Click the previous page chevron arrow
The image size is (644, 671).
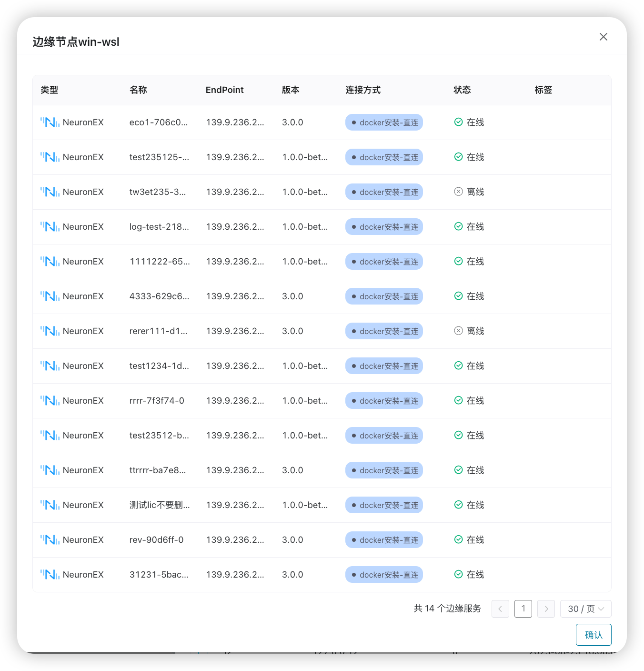click(500, 609)
